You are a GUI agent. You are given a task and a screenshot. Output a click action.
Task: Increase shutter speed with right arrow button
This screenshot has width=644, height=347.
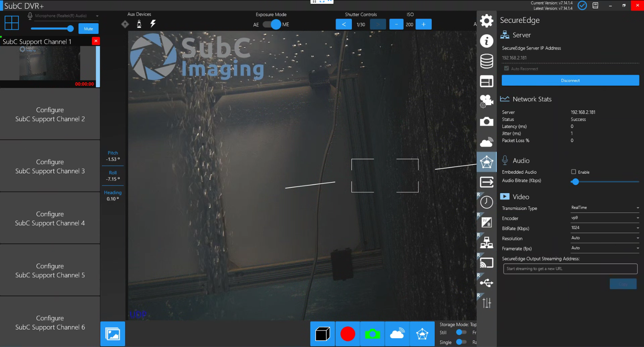pos(378,24)
